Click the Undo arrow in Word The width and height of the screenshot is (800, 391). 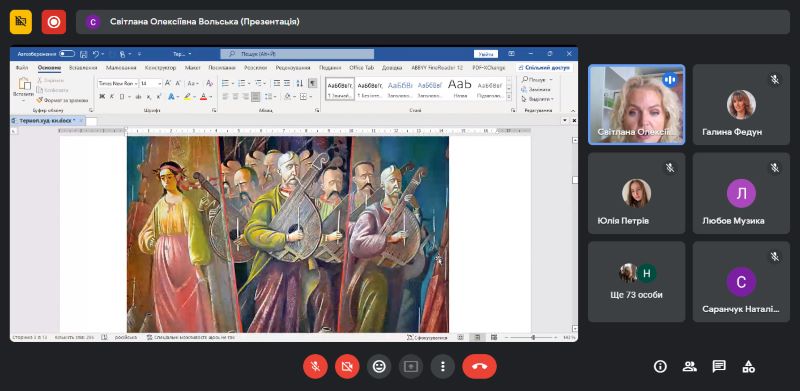point(95,54)
